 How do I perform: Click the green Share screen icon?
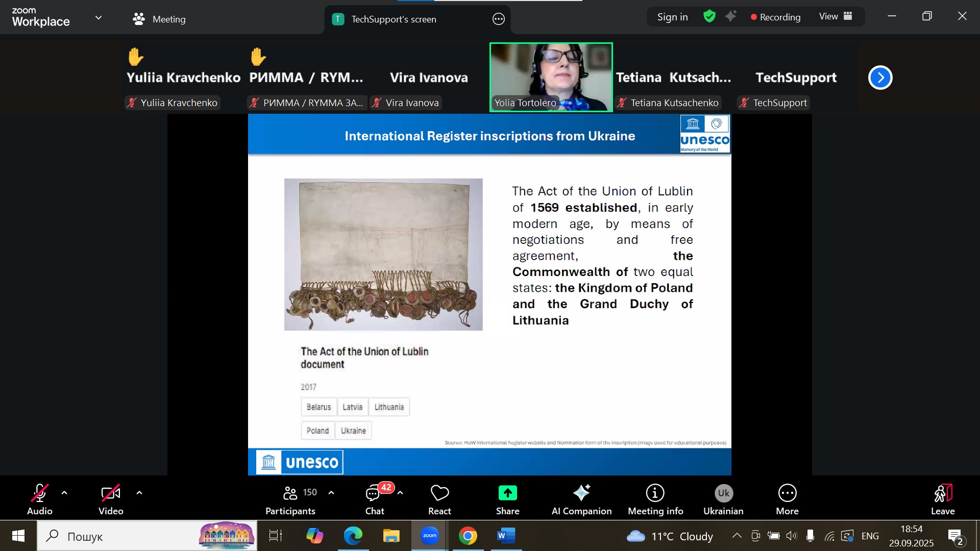pos(507,493)
